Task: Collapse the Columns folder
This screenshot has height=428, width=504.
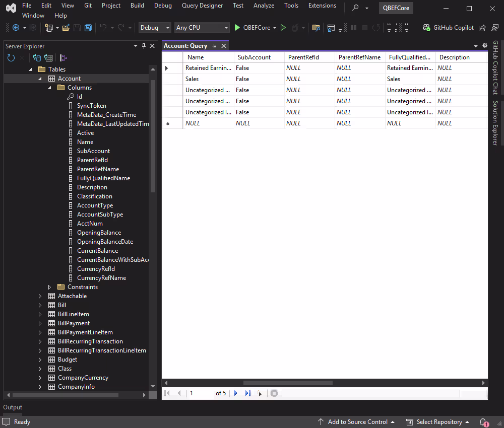Action: tap(49, 87)
